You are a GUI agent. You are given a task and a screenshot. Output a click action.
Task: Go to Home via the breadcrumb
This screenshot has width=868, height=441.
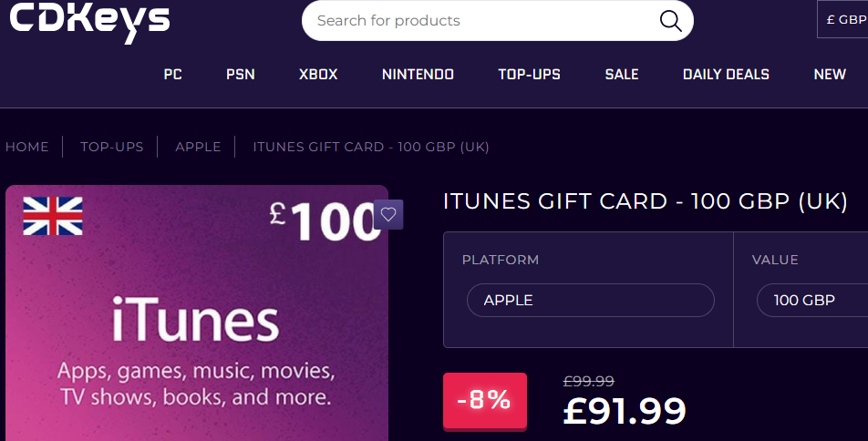27,147
